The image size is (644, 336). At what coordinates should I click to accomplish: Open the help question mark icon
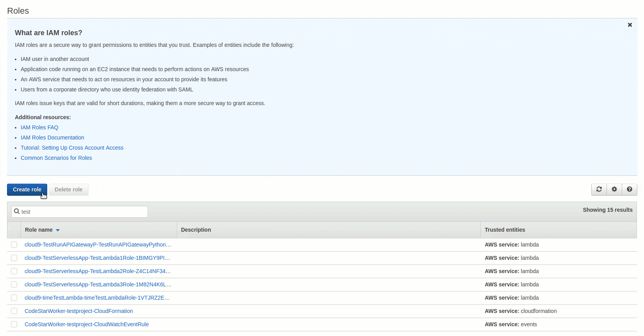pyautogui.click(x=630, y=189)
